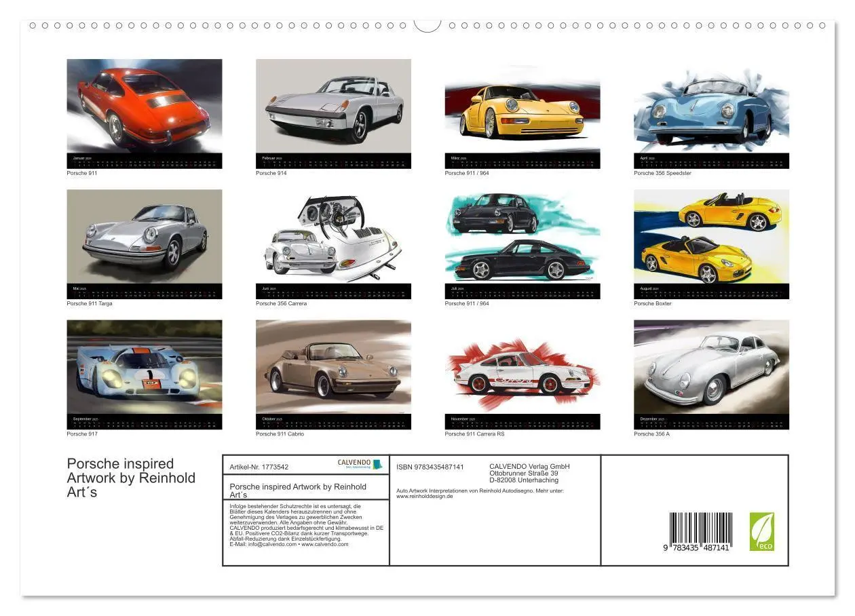Image resolution: width=855 pixels, height=616 pixels.
Task: Click the caption 'Porsche 911' under January
Action: pos(82,173)
